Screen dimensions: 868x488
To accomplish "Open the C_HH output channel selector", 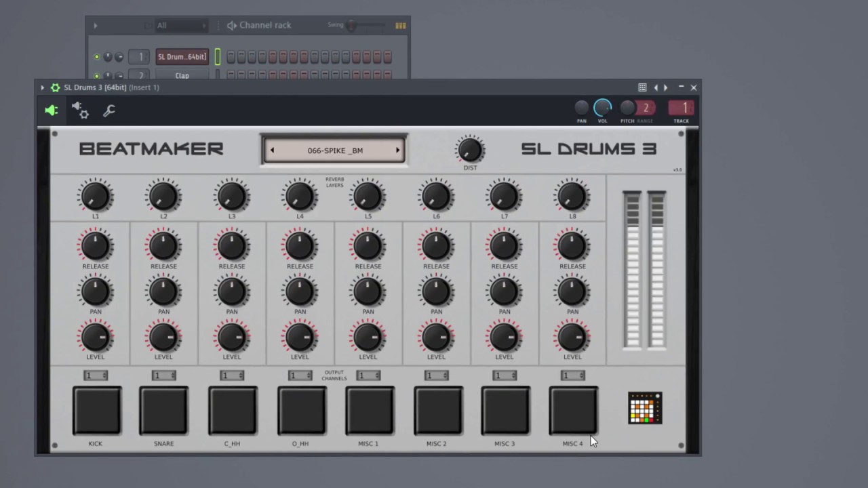I will (232, 375).
